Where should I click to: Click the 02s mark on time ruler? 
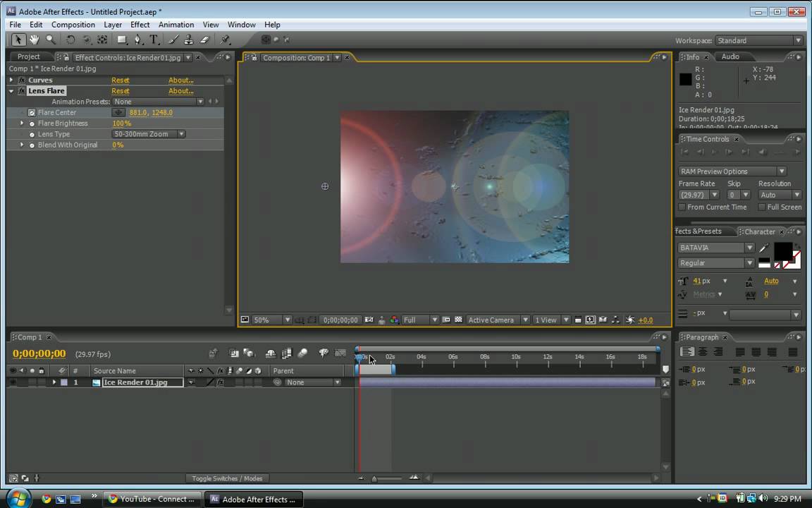pos(390,357)
